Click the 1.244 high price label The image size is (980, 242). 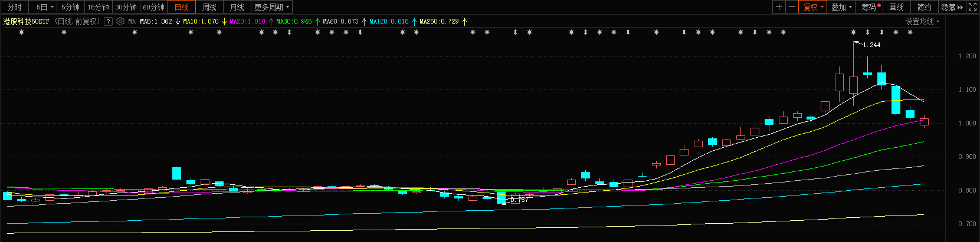[x=871, y=45]
